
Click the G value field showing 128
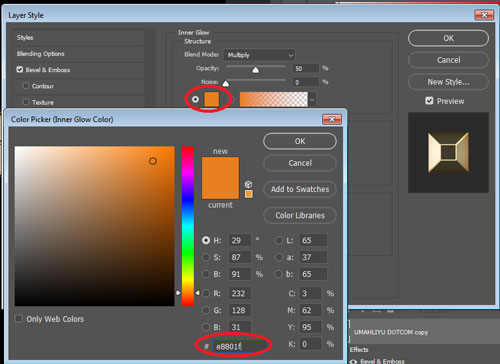point(240,310)
